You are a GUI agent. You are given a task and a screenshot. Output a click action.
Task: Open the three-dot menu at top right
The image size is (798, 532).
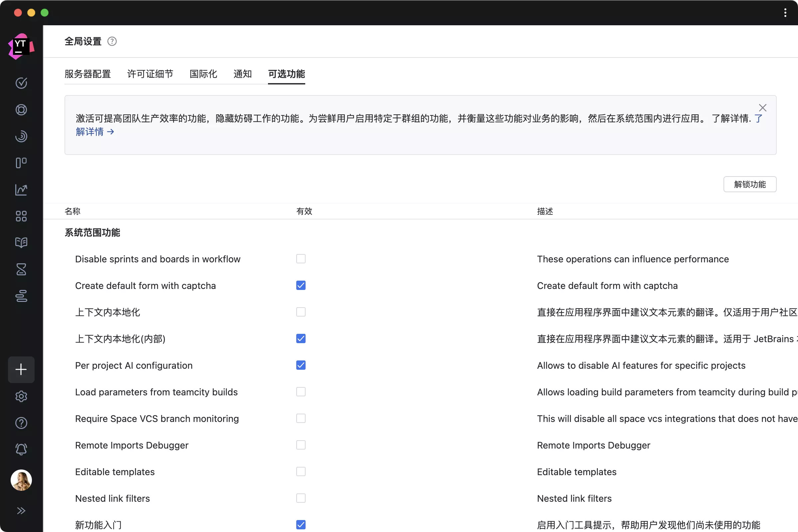tap(785, 13)
